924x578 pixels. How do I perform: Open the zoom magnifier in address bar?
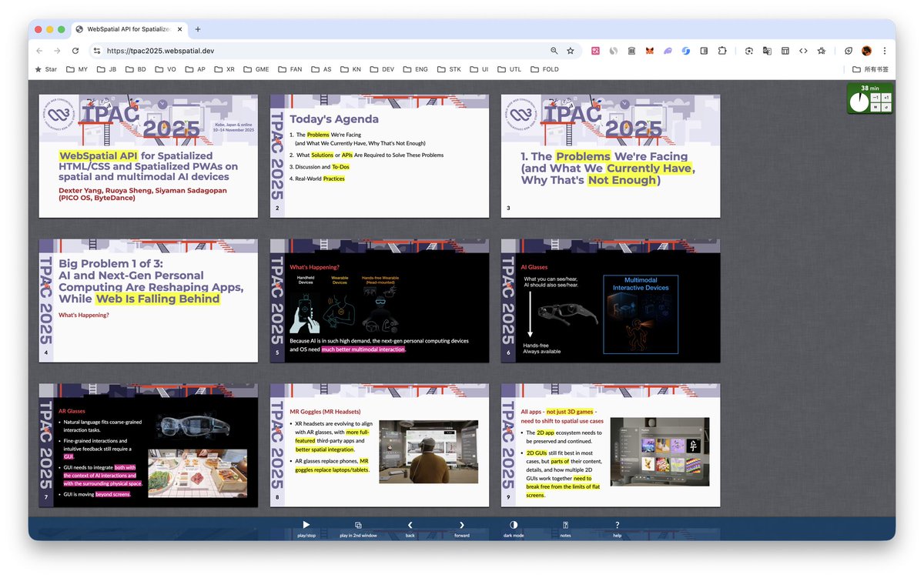[554, 51]
